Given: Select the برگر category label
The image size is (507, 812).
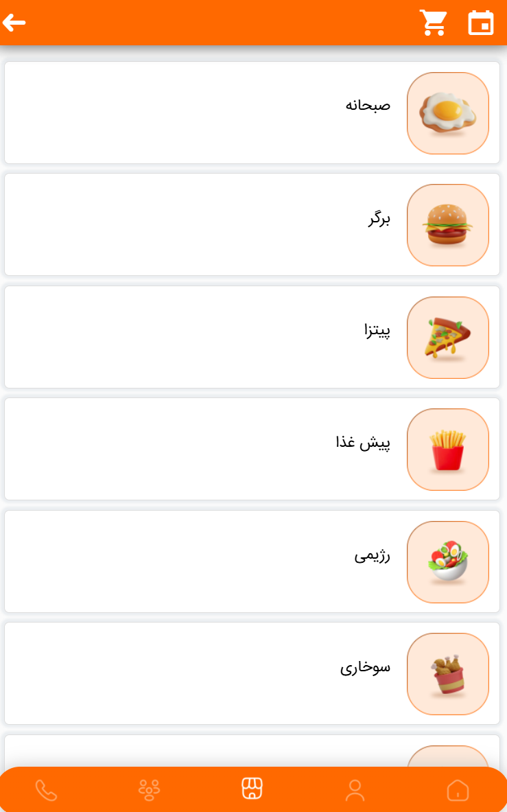Looking at the screenshot, I should pyautogui.click(x=379, y=219).
